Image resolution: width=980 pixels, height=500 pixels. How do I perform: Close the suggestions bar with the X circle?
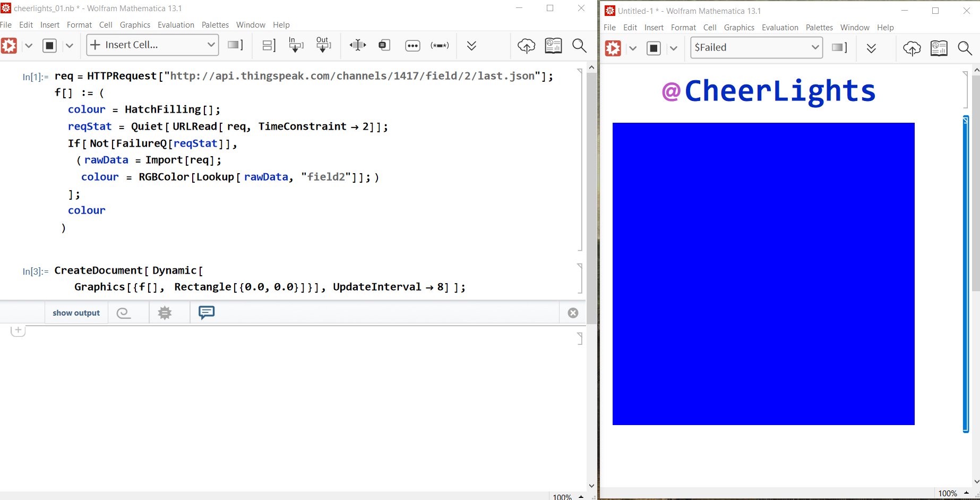pyautogui.click(x=573, y=313)
